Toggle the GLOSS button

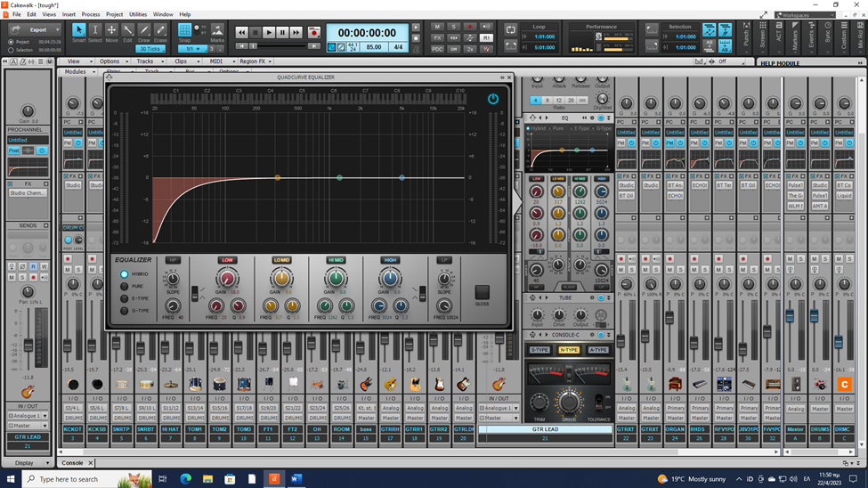pyautogui.click(x=483, y=292)
